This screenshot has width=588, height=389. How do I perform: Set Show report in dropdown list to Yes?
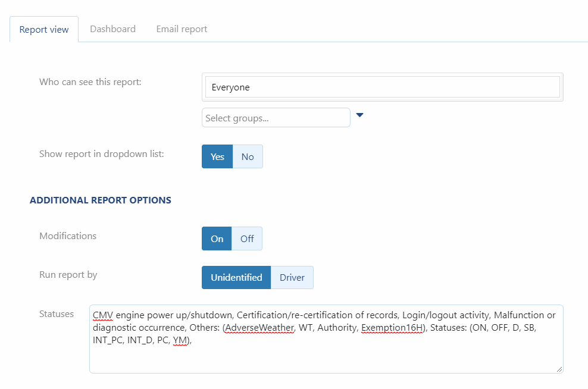coord(217,156)
